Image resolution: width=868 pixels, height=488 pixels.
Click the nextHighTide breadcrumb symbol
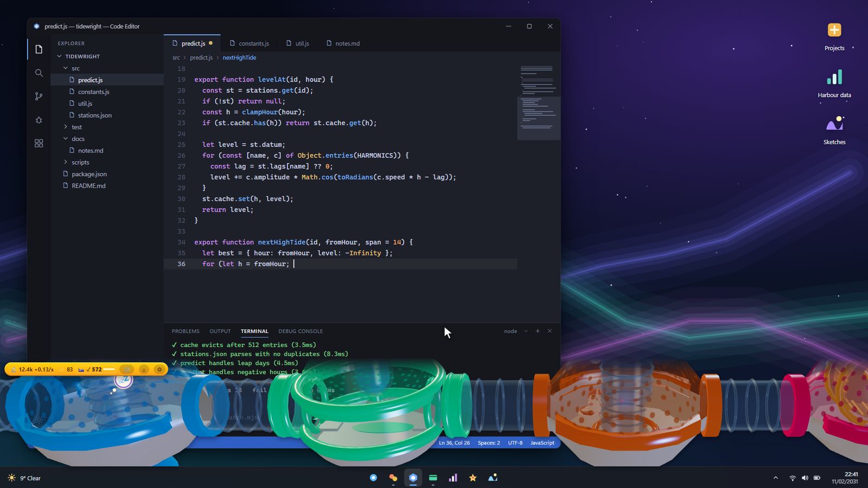tap(239, 57)
